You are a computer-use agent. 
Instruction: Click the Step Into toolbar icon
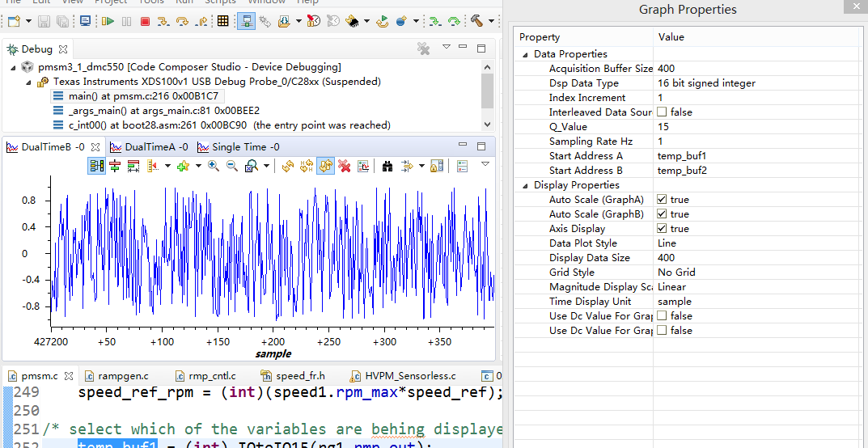(163, 21)
